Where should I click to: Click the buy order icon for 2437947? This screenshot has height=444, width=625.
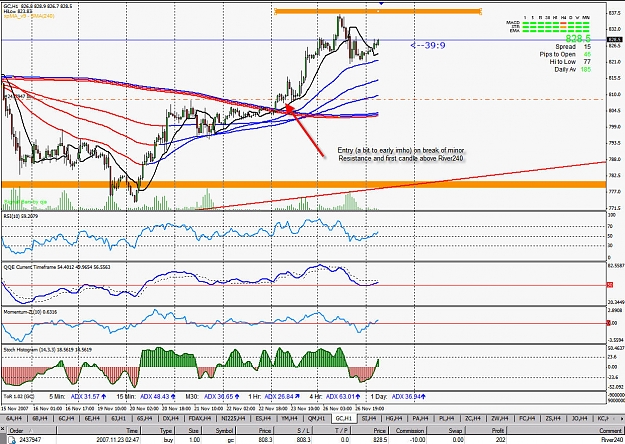[12, 440]
